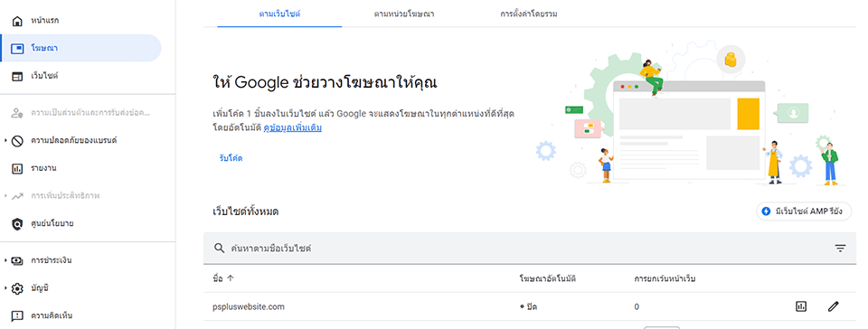
Task: Click the ความคิดเห็น feedback speech icon
Action: (17, 316)
